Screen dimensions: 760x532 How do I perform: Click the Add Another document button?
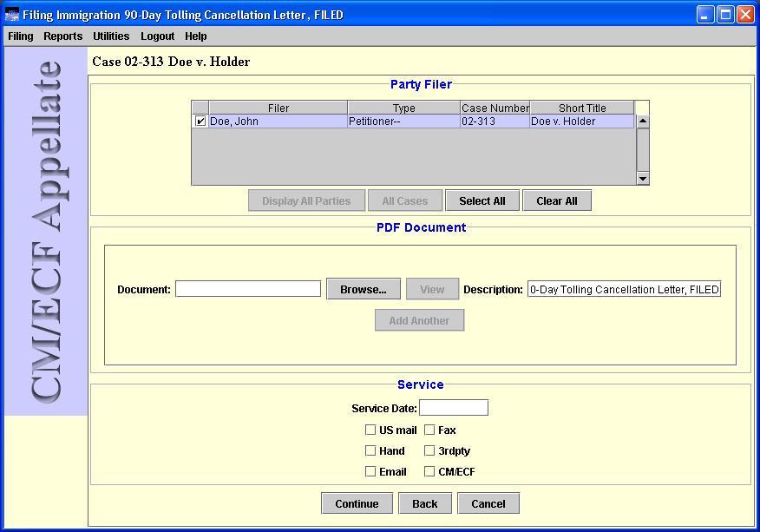(x=419, y=320)
